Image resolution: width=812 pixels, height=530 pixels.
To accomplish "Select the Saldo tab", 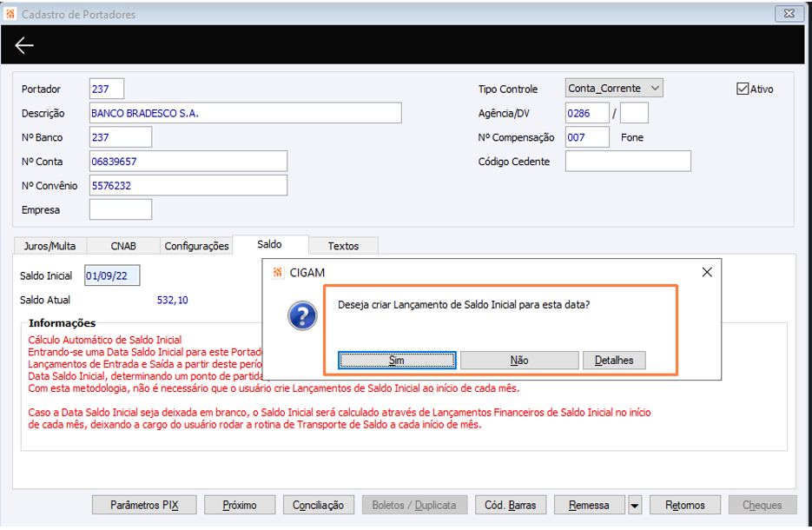I will [270, 244].
